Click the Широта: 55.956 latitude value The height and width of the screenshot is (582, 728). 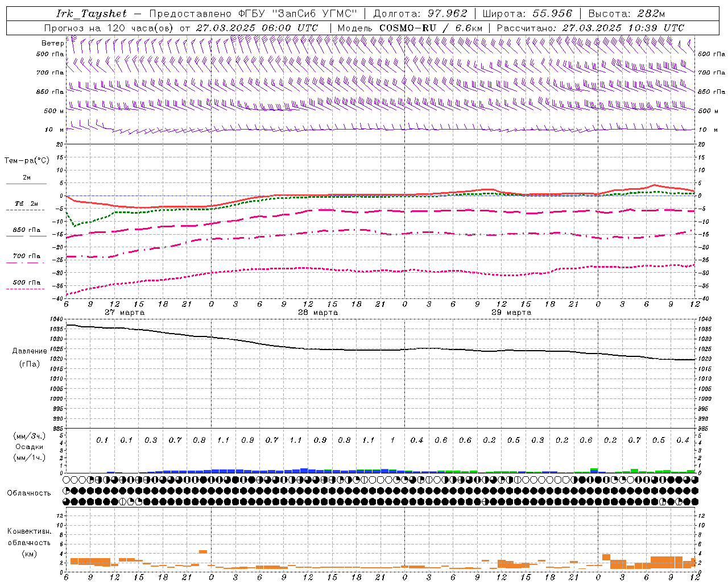527,14
